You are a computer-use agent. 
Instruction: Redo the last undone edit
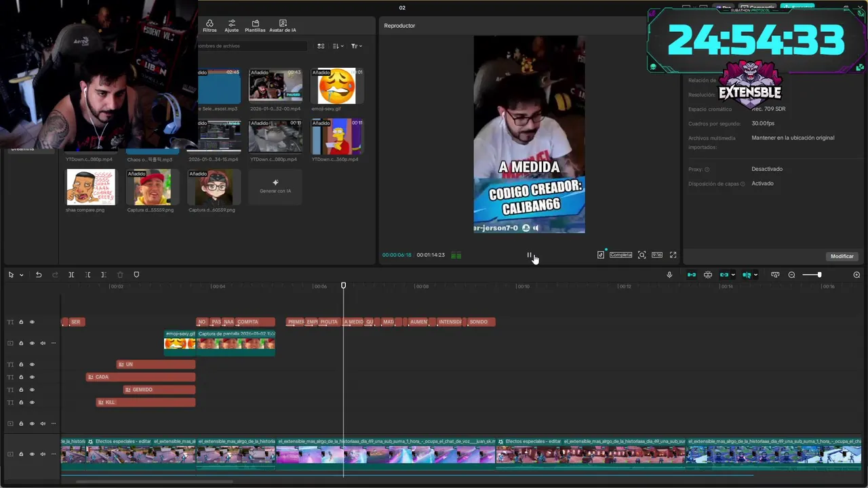pyautogui.click(x=55, y=274)
